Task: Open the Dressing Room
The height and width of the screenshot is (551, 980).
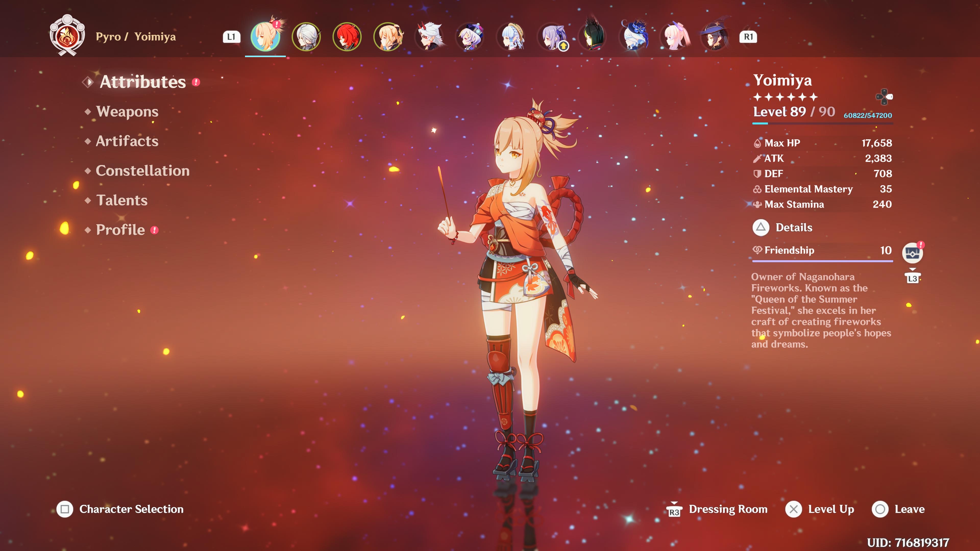Action: coord(717,509)
